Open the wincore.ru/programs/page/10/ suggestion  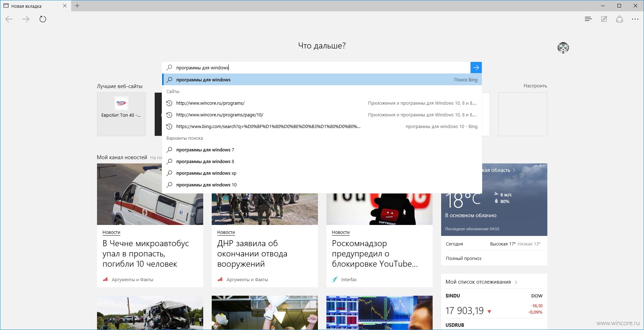(322, 115)
